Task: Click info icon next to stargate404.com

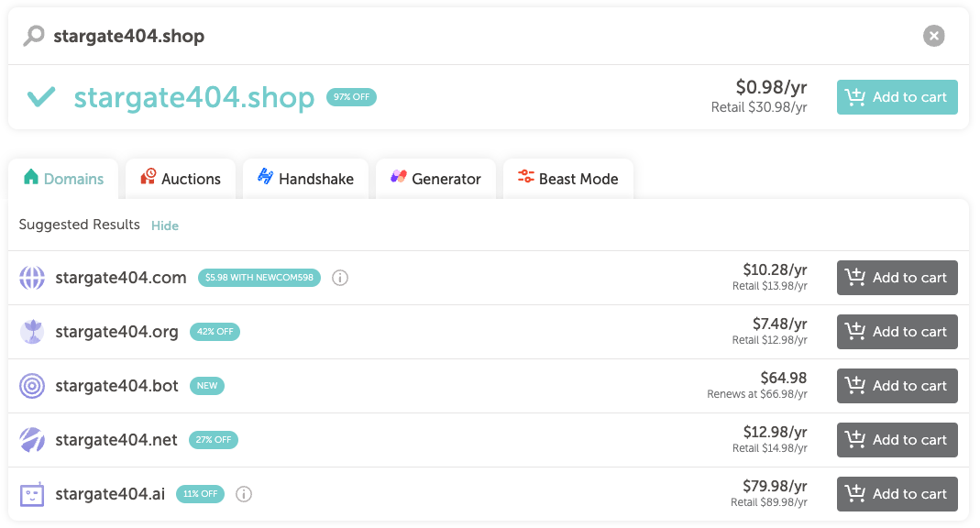Action: point(340,278)
